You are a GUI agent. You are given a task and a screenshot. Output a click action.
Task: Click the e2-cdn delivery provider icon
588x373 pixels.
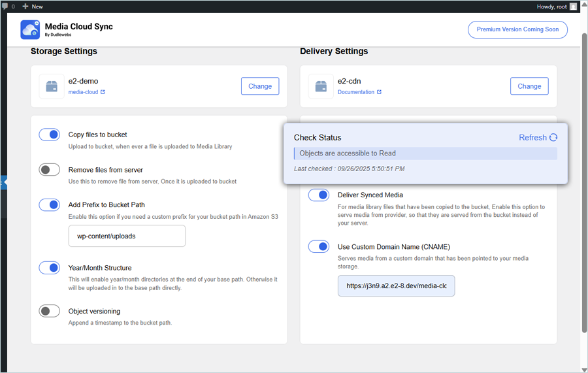pyautogui.click(x=321, y=86)
